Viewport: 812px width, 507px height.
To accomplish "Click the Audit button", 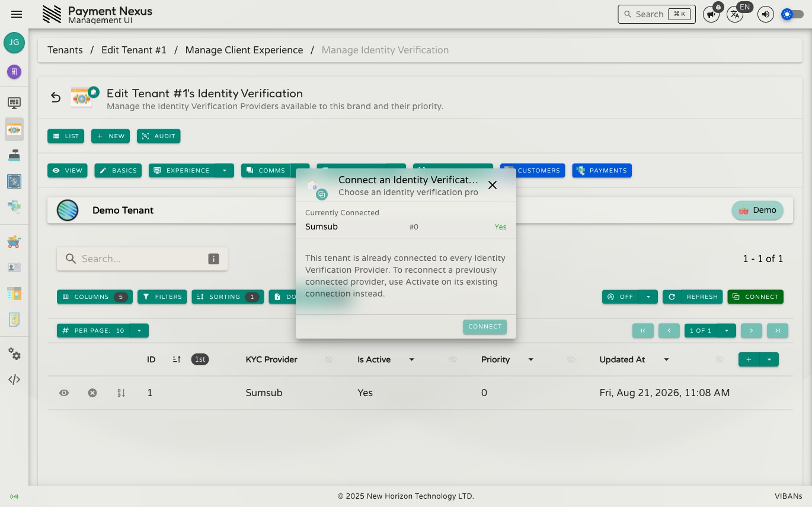I will (158, 136).
